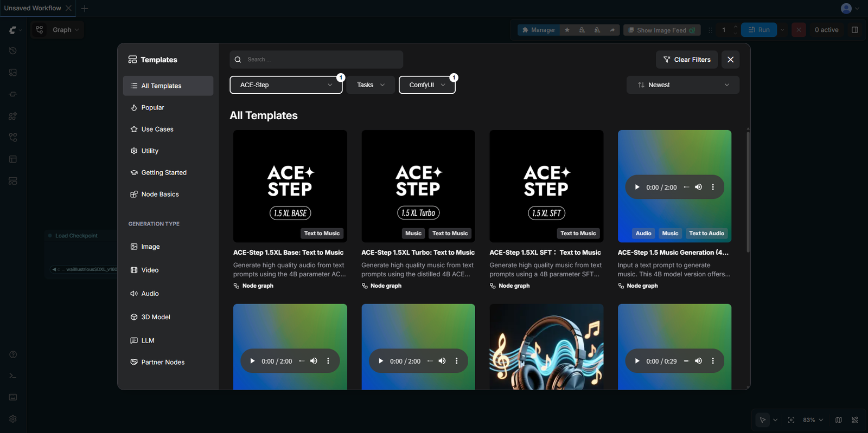Open the keyboard shortcuts icon

pyautogui.click(x=13, y=397)
